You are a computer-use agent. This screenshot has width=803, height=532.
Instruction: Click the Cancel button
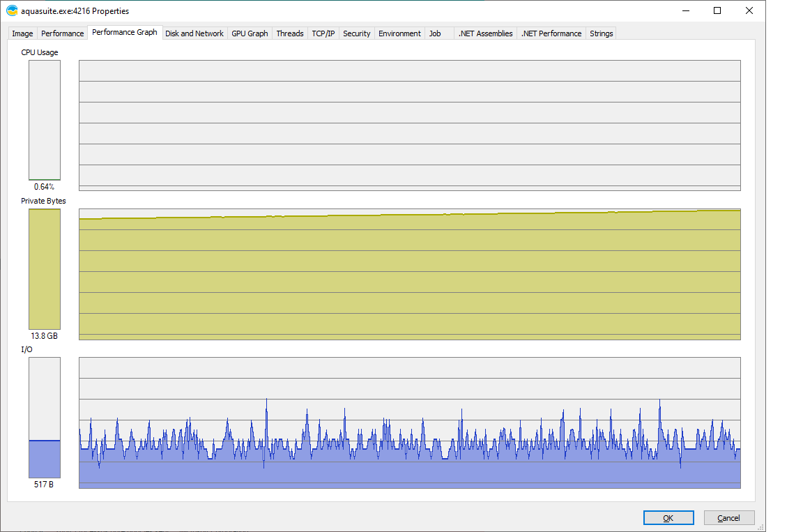pos(728,518)
